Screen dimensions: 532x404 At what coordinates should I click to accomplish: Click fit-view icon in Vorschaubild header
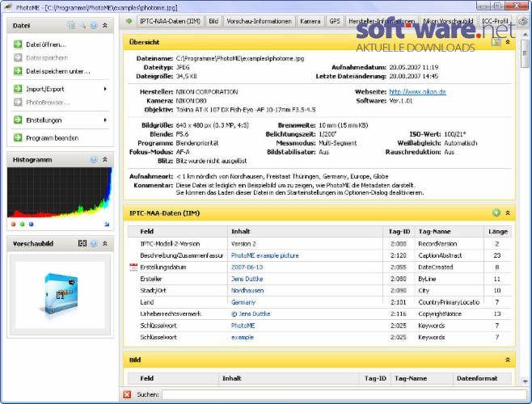(x=82, y=243)
